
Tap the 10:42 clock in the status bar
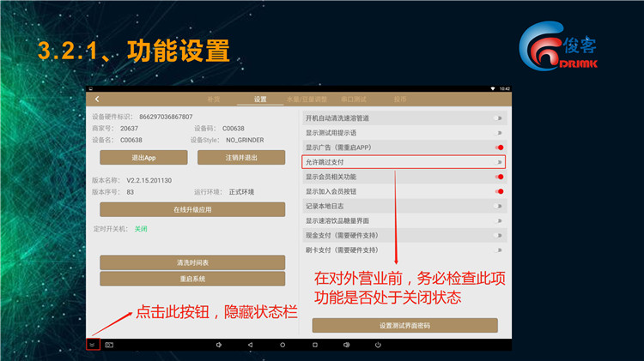(504, 88)
